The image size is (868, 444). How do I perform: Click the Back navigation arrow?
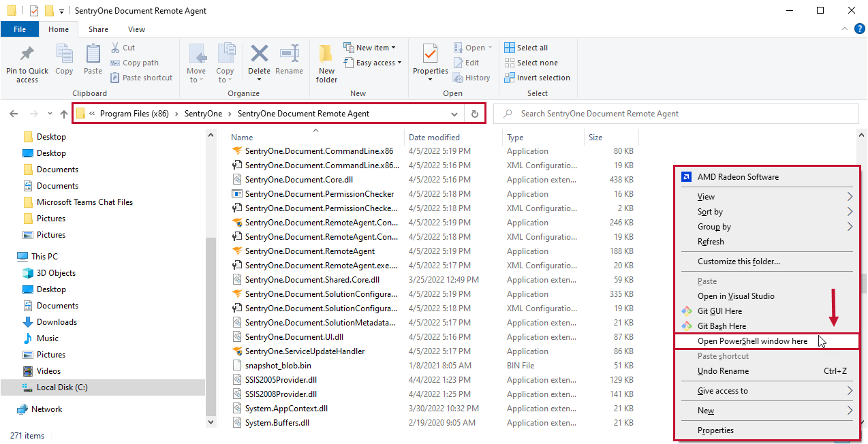pyautogui.click(x=14, y=114)
